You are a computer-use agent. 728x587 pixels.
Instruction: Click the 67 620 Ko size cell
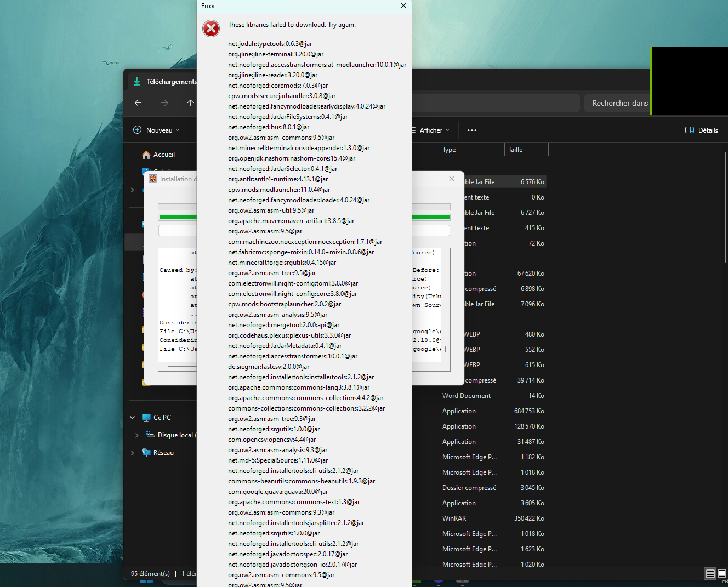pyautogui.click(x=531, y=273)
